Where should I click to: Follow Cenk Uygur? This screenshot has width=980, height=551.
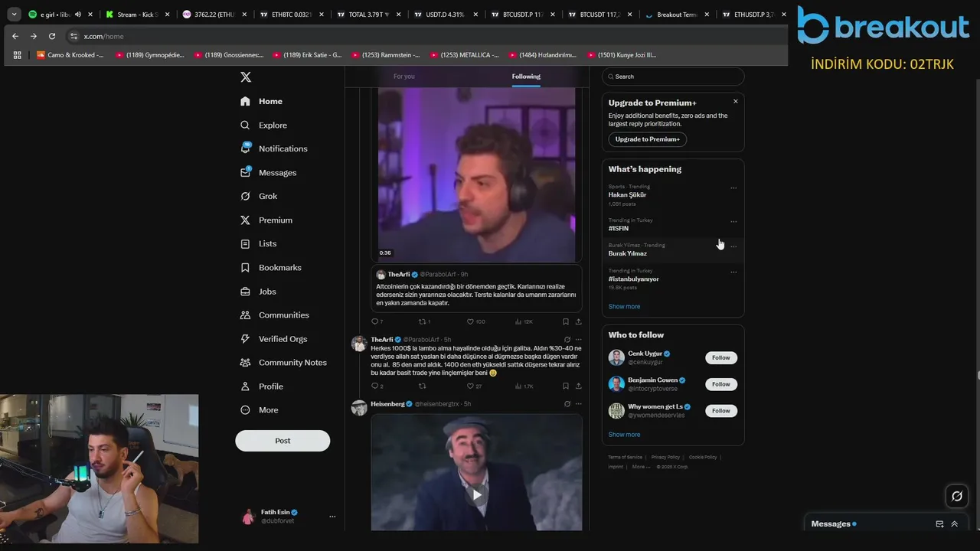click(x=721, y=357)
